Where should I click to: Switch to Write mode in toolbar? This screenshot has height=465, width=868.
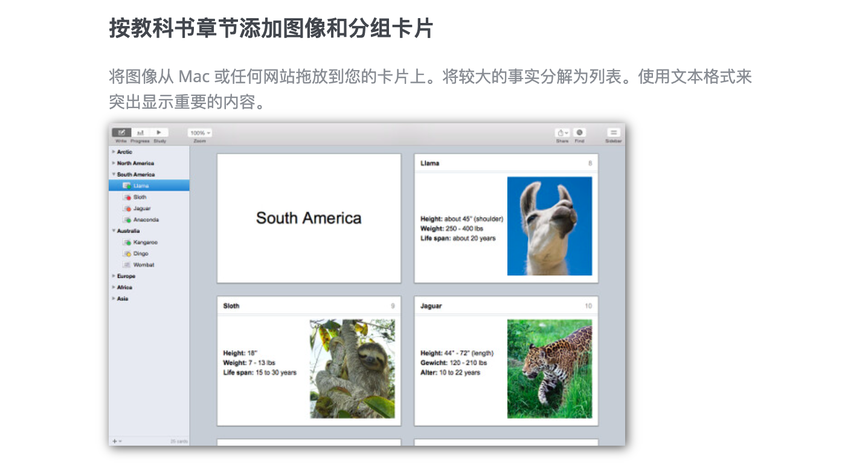pyautogui.click(x=121, y=132)
